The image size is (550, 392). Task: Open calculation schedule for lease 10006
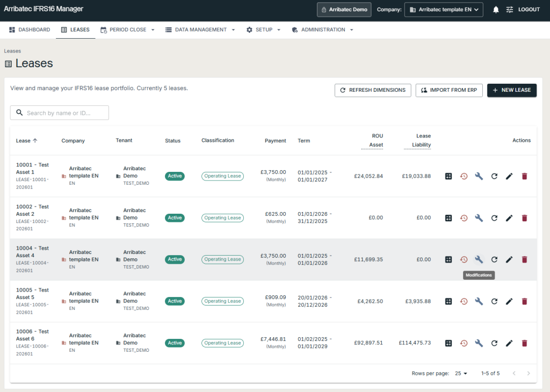[x=448, y=343]
